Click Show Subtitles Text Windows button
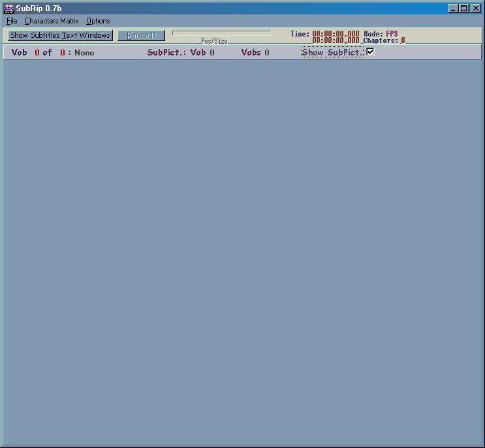 pos(60,35)
